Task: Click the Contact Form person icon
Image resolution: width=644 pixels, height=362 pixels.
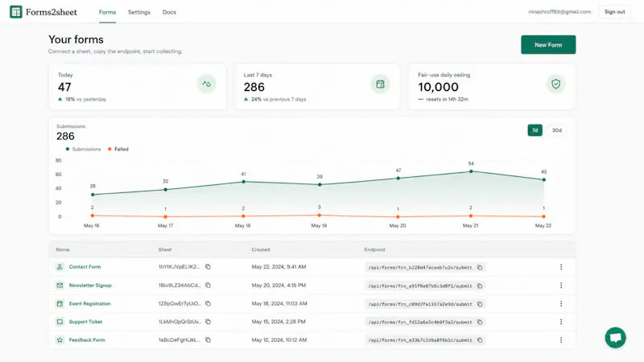Action: [60, 267]
